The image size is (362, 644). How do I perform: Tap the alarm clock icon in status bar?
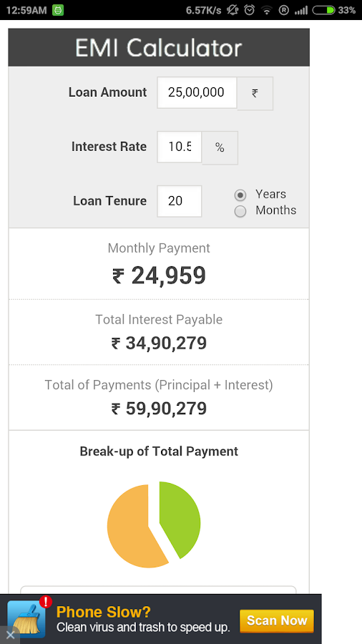click(249, 10)
